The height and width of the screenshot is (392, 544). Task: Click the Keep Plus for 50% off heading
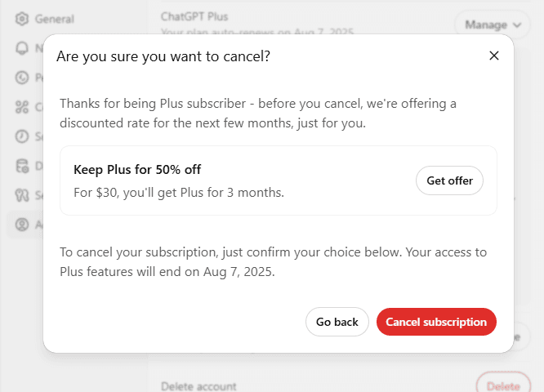tap(137, 170)
